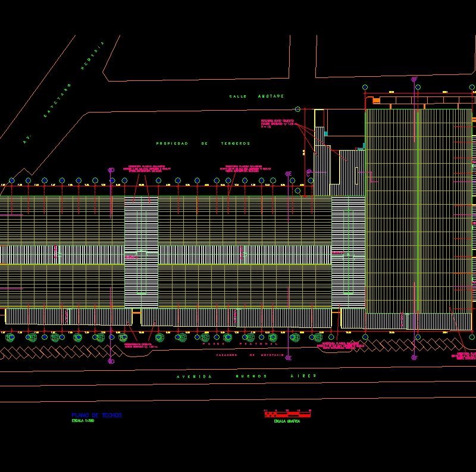
Task: Select the PARADERO DE MOTOTAXIS label
Action: 250,355
